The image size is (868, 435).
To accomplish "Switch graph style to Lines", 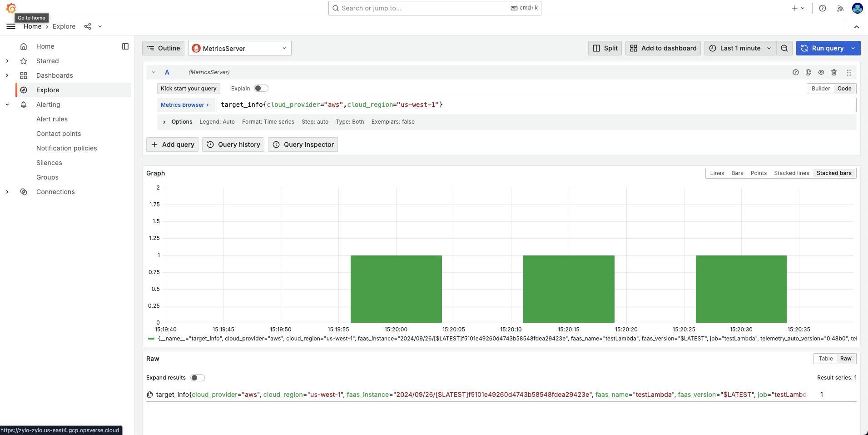I will [717, 173].
